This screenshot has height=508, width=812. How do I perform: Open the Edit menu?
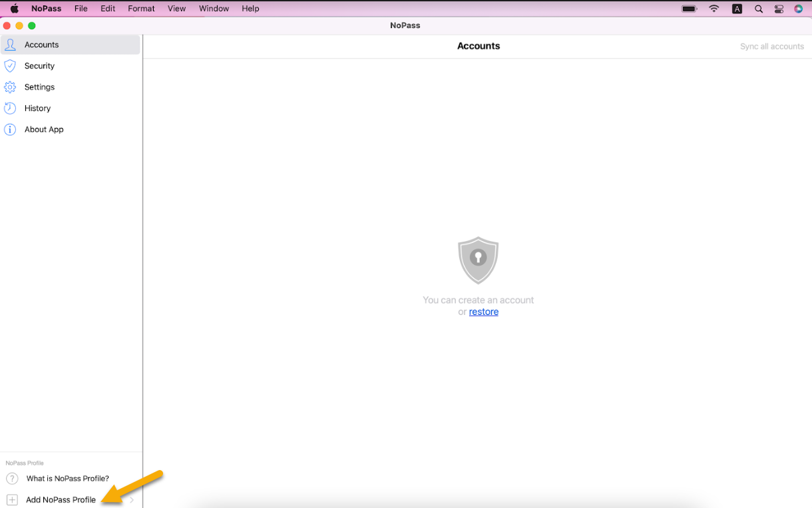pyautogui.click(x=108, y=9)
